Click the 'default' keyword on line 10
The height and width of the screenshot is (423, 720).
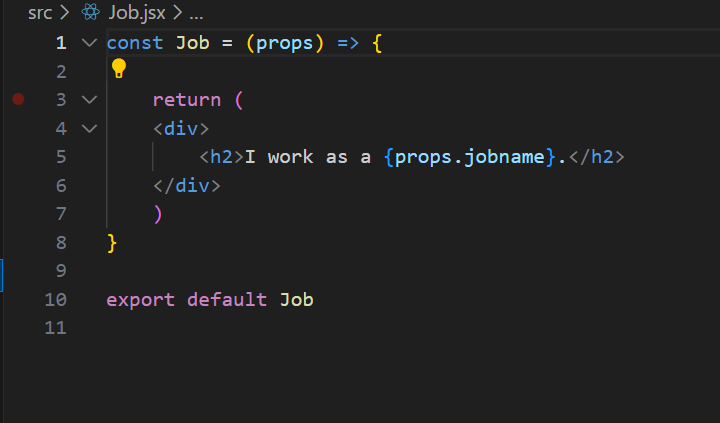click(x=227, y=299)
